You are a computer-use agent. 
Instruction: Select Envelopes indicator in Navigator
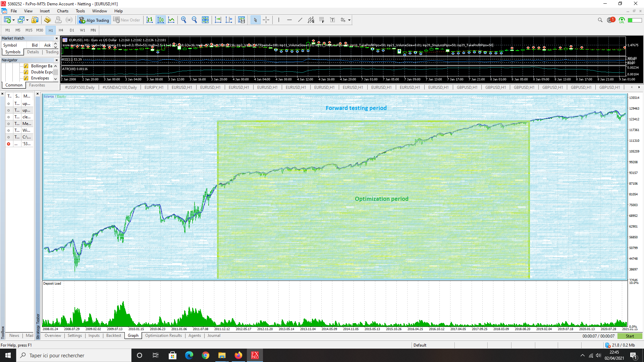click(36, 78)
